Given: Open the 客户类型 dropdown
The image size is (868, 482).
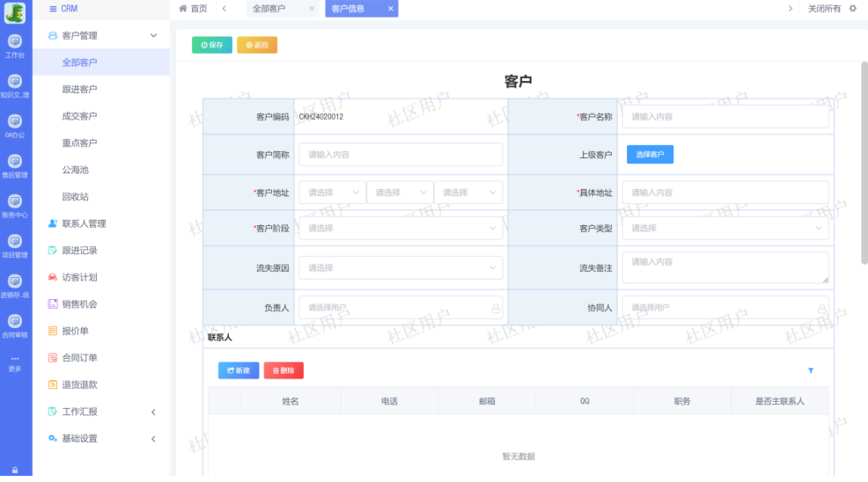Looking at the screenshot, I should point(725,229).
